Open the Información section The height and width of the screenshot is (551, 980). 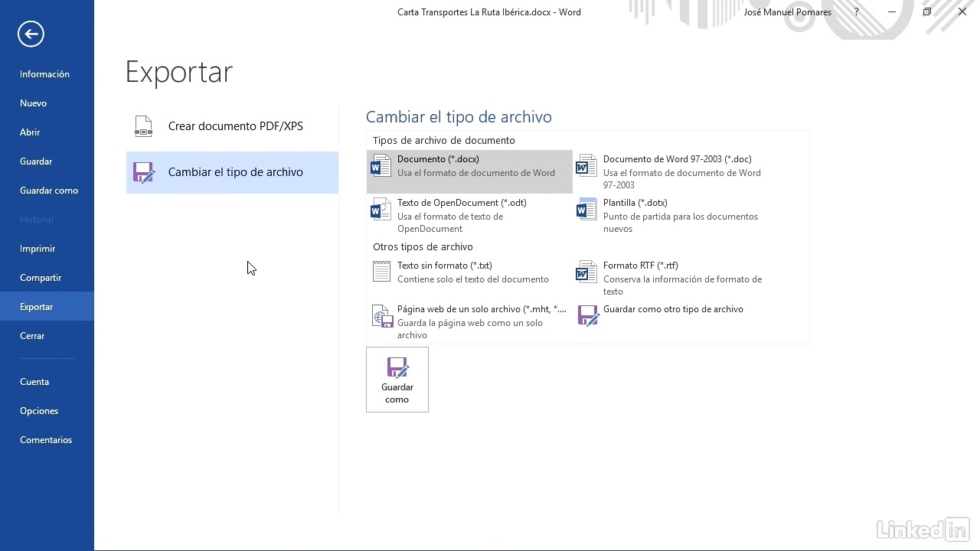pyautogui.click(x=47, y=74)
